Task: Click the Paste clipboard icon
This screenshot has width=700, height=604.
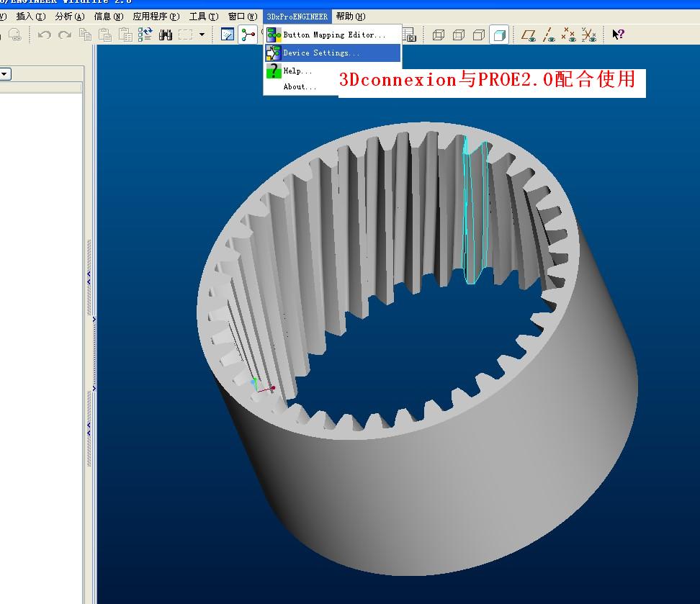Action: pos(105,35)
